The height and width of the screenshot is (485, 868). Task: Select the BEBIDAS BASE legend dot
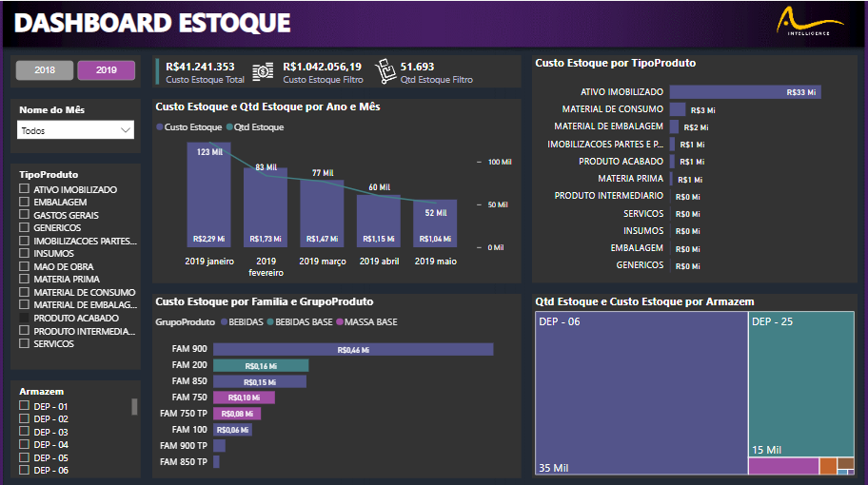271,322
